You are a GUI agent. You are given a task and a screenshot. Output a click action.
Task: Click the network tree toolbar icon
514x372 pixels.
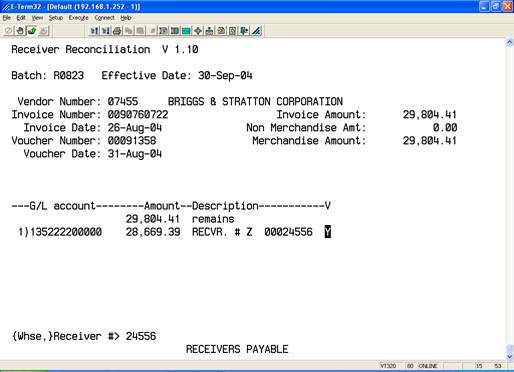coord(209,31)
